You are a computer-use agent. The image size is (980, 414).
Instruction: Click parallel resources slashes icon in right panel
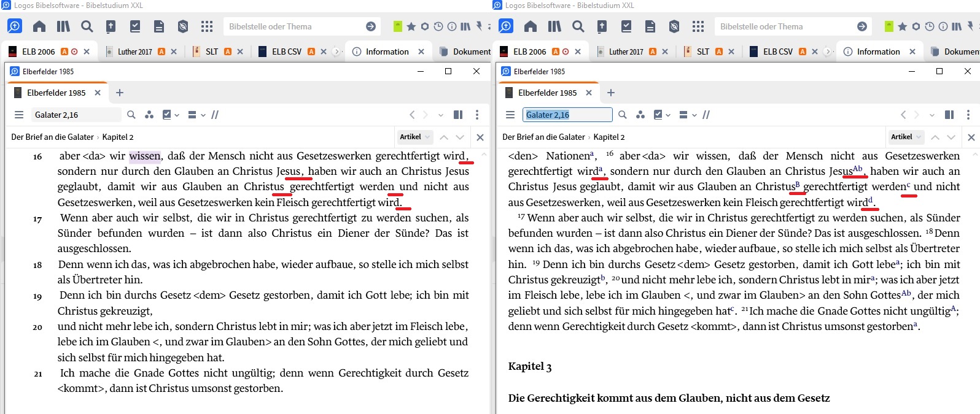coord(706,115)
